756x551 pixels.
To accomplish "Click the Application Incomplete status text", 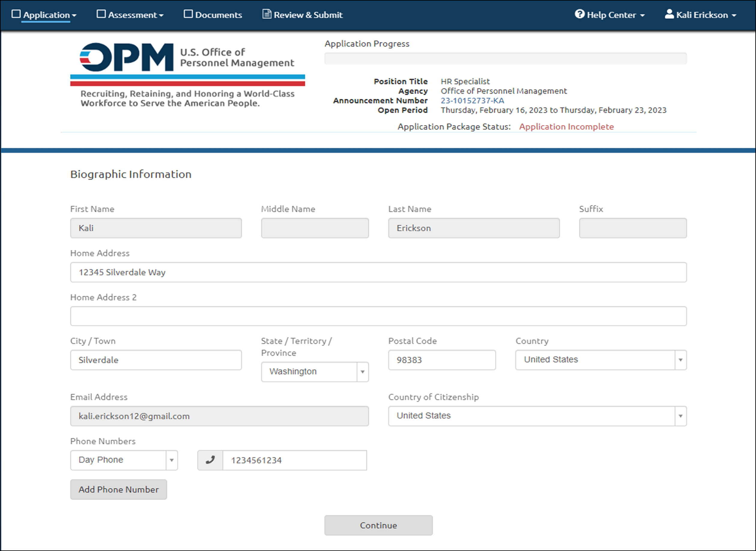I will tap(566, 127).
